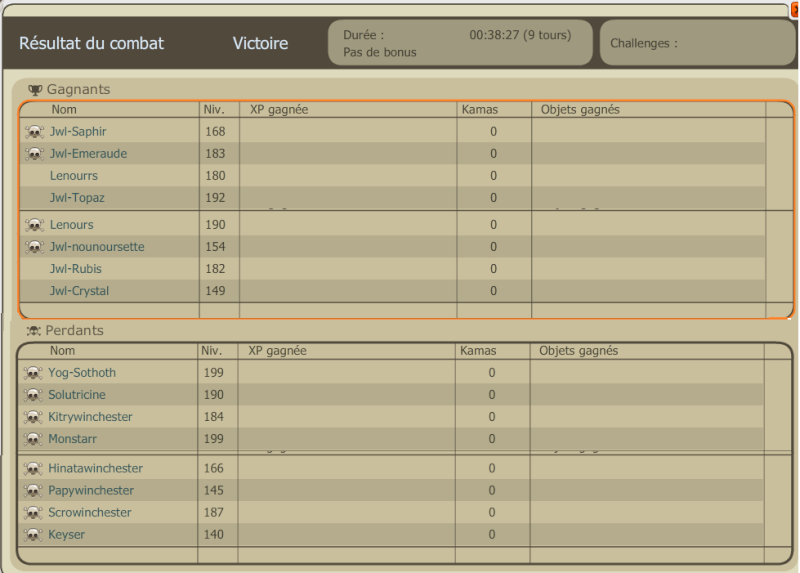Click the Nom column header in Perdants table
800x573 pixels.
click(x=62, y=351)
